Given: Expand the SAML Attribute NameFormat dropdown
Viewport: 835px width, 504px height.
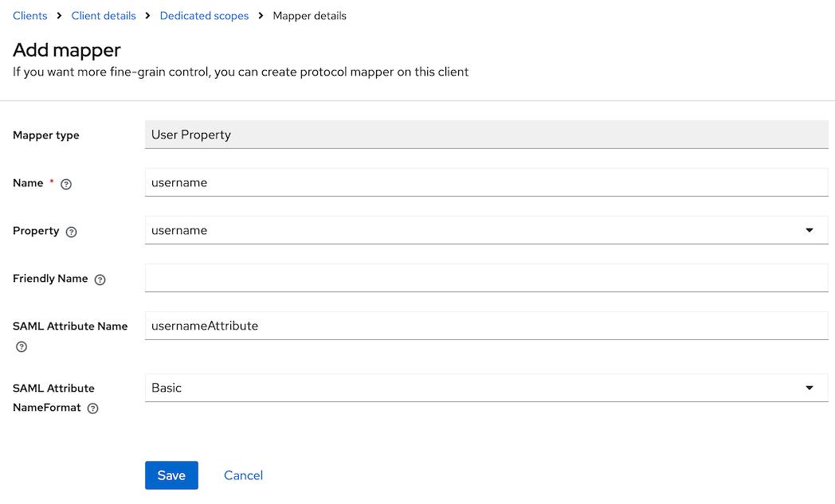Looking at the screenshot, I should [x=486, y=388].
